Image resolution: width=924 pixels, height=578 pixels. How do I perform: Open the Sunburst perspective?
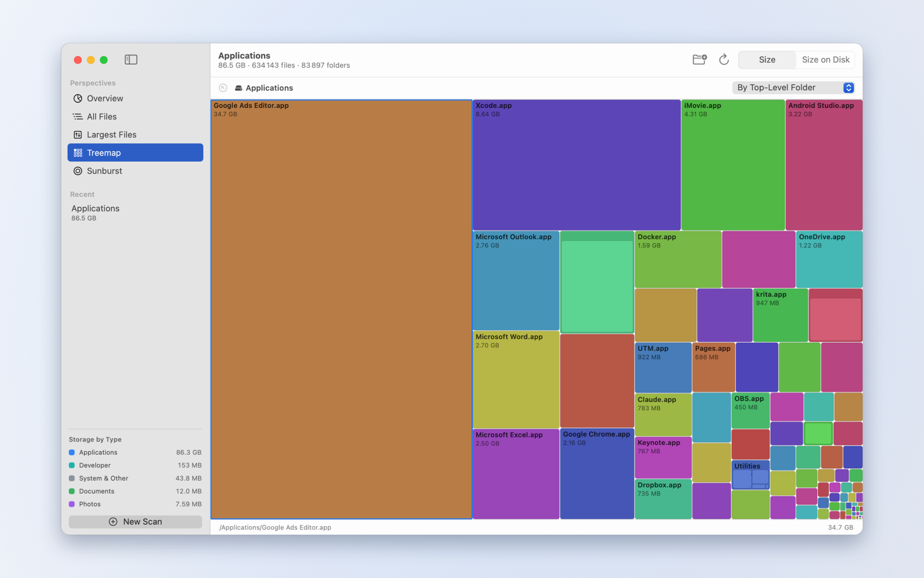(135, 171)
